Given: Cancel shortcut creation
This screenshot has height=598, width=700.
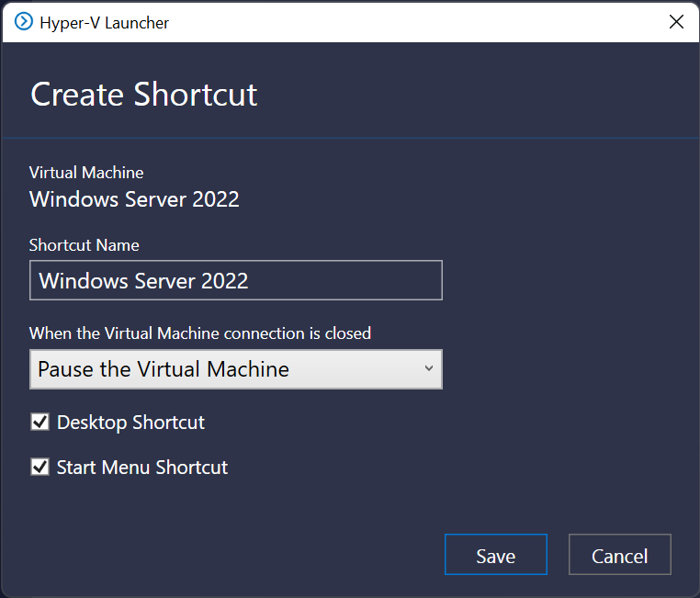Looking at the screenshot, I should pyautogui.click(x=620, y=554).
